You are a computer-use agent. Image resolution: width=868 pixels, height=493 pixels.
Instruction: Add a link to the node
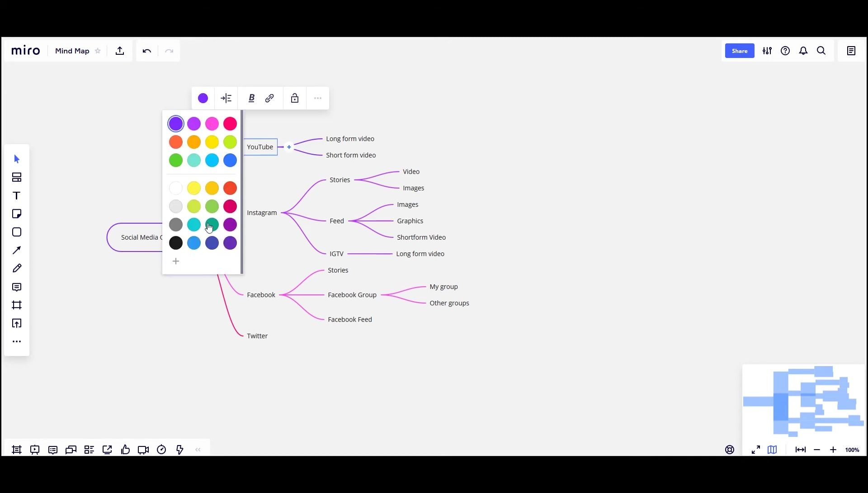coord(269,98)
